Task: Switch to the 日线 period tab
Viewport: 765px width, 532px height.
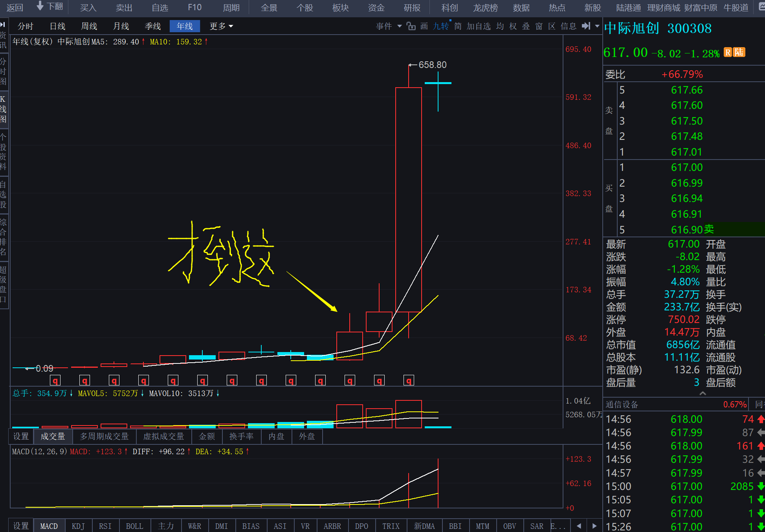Action: click(57, 26)
